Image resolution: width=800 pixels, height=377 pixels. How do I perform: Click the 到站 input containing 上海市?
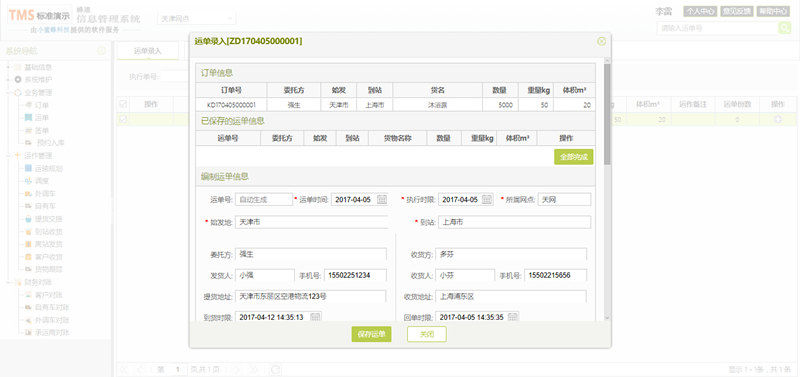(515, 222)
